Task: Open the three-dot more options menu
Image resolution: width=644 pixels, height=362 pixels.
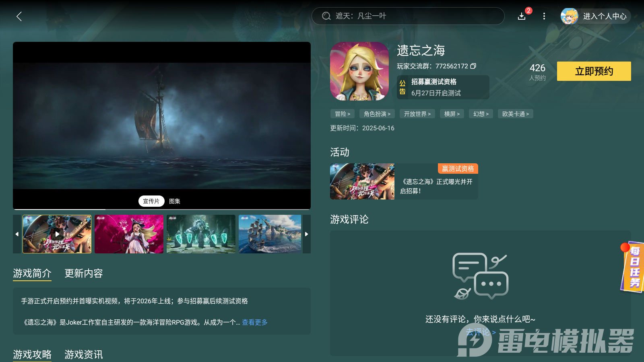Action: 544,16
